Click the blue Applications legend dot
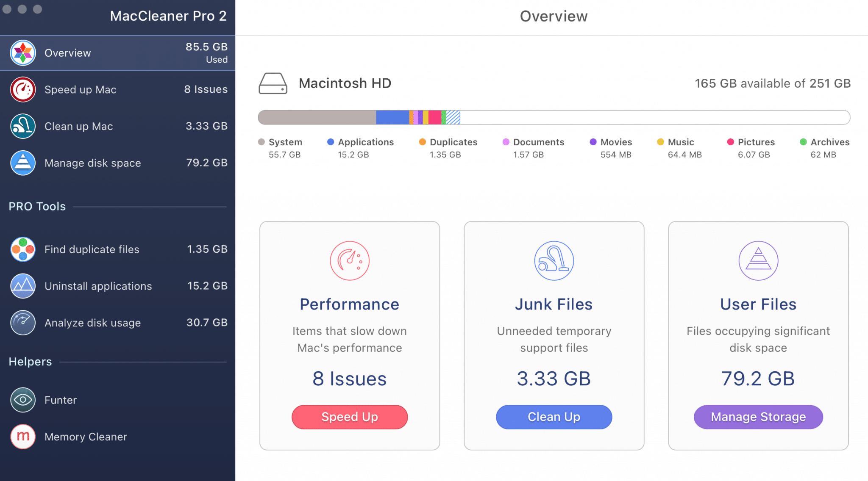Viewport: 868px width, 481px height. click(x=331, y=142)
